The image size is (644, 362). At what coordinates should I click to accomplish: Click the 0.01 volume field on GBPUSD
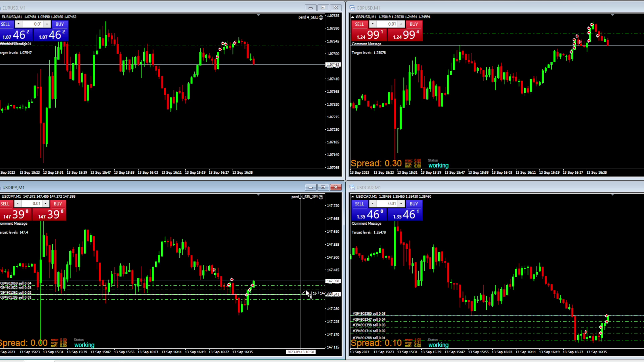387,24
